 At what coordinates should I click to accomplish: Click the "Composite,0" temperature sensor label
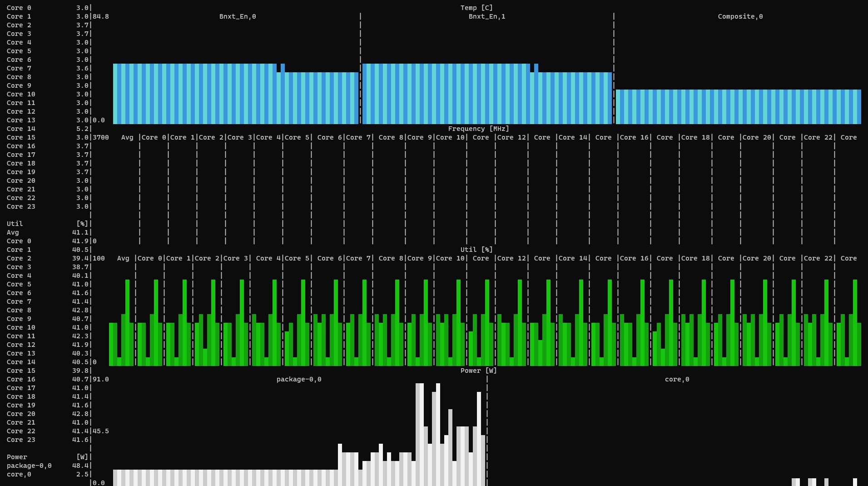(740, 16)
